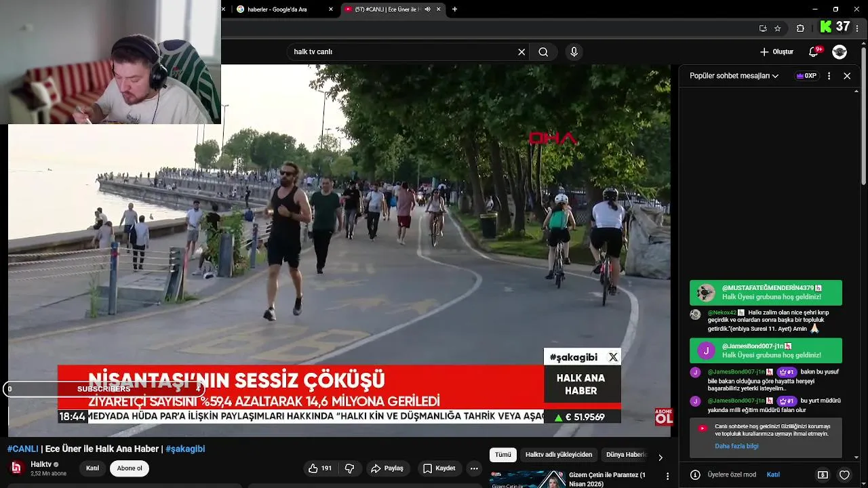
Task: Select the Halk TV CANLI browser tab
Action: pos(393,9)
